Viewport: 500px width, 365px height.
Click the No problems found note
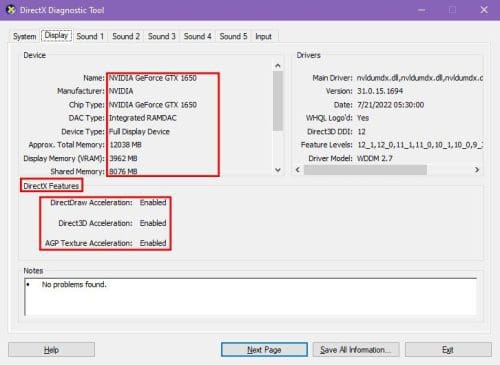(x=74, y=285)
